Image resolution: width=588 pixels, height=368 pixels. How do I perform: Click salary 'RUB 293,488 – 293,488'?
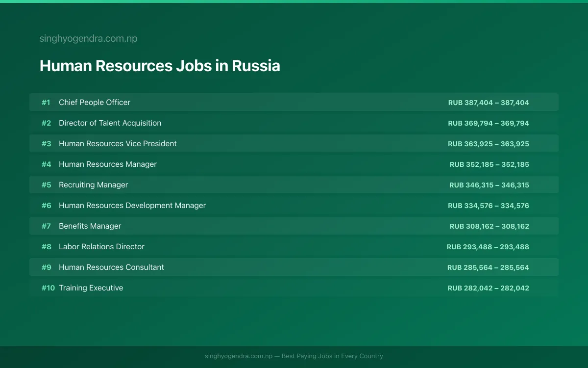pos(488,247)
